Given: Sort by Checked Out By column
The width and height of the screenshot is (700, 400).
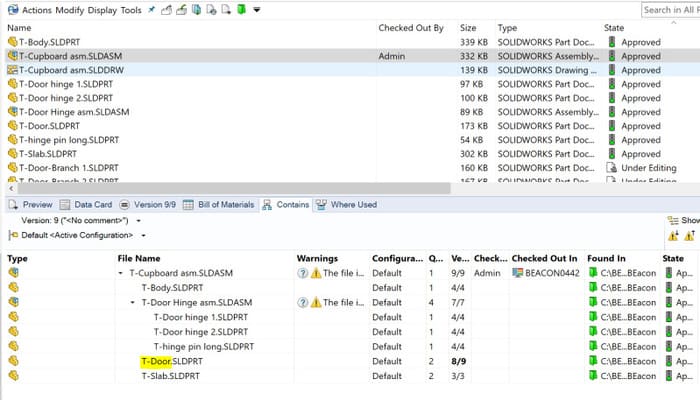Looking at the screenshot, I should (411, 28).
